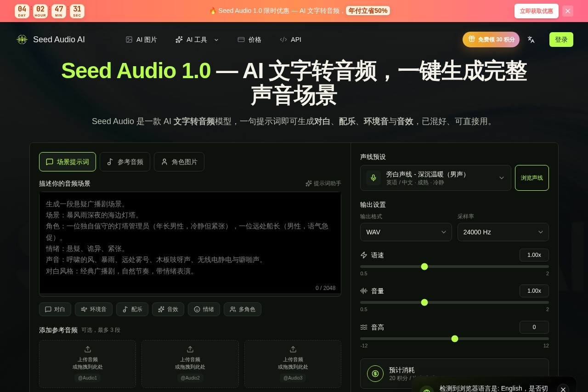Select the 场景提示词 tab
588x392 pixels.
click(x=68, y=162)
